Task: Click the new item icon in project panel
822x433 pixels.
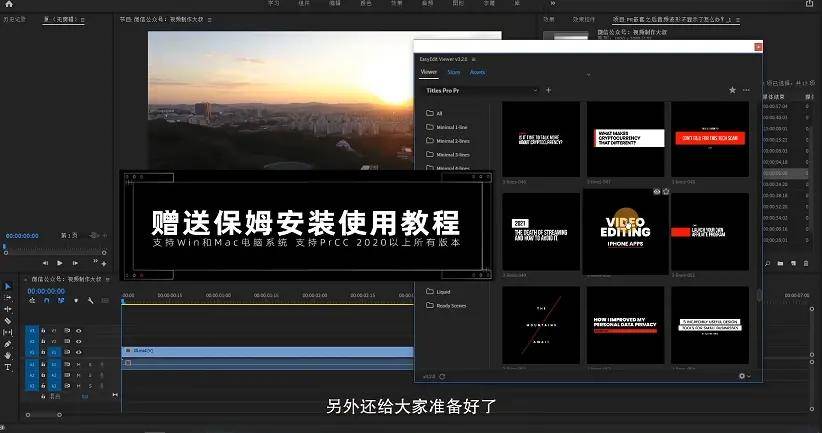Action: tap(794, 263)
